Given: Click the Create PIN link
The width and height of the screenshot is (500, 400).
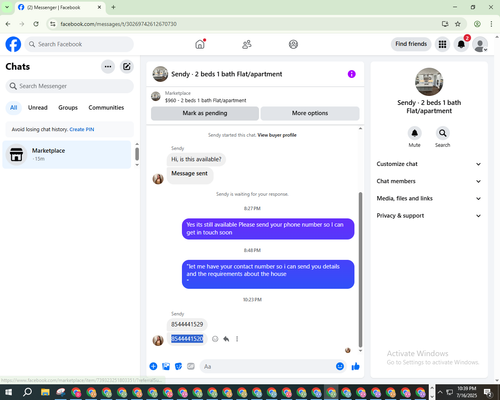Looking at the screenshot, I should [x=82, y=129].
